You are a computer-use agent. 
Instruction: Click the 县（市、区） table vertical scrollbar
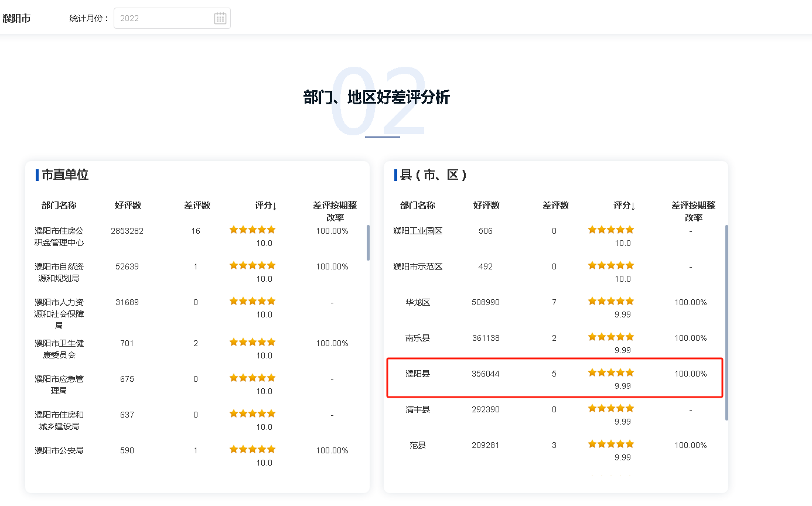point(726,322)
